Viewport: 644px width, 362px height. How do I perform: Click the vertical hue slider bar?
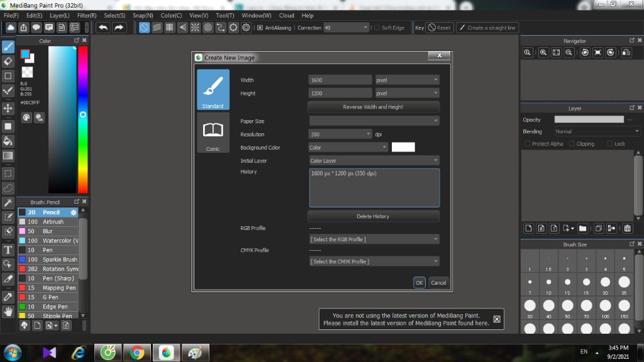(x=82, y=119)
